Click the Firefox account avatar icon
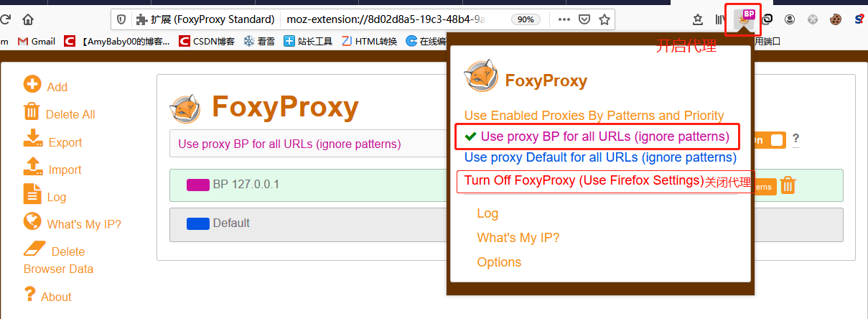Viewport: 868px width, 319px height. click(x=790, y=20)
